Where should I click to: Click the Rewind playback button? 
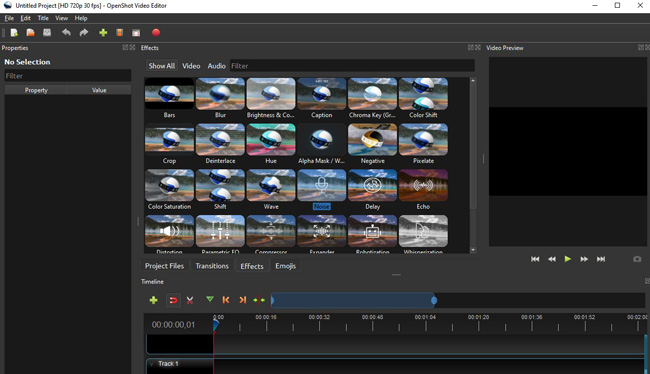pos(552,259)
